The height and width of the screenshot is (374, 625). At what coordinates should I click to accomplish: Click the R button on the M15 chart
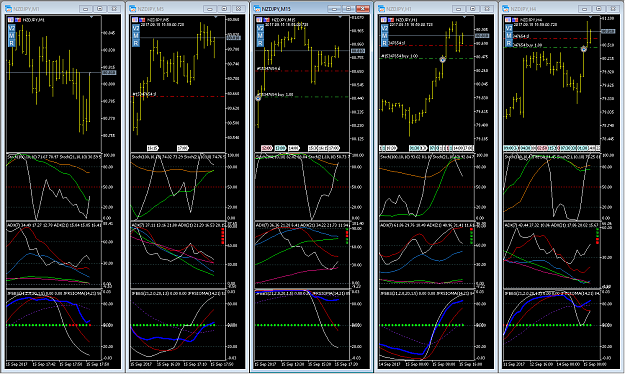[x=260, y=43]
